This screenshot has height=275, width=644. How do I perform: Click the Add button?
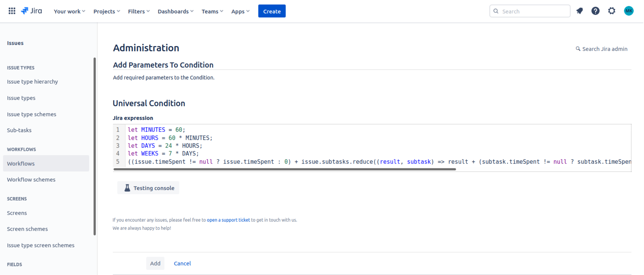155,263
